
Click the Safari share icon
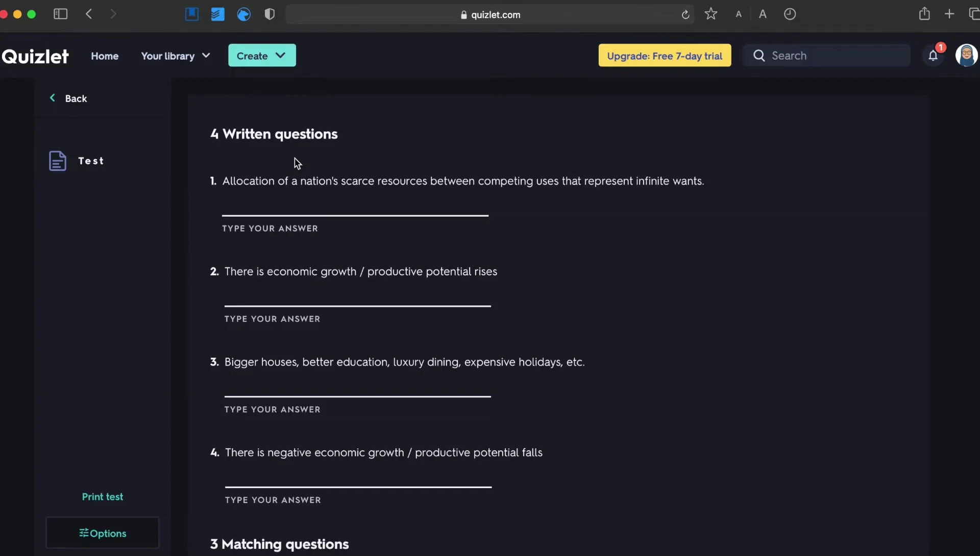click(x=924, y=14)
